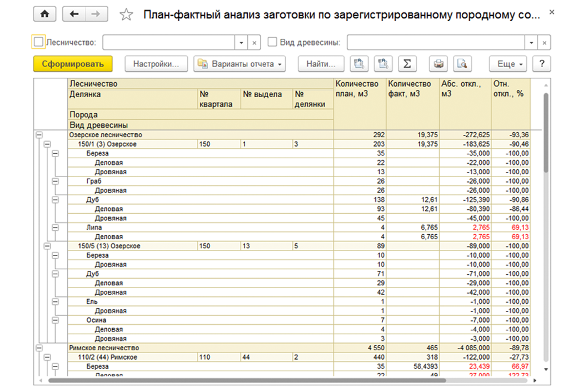
Task: Open print preview with magnifier page icon
Action: coord(462,64)
